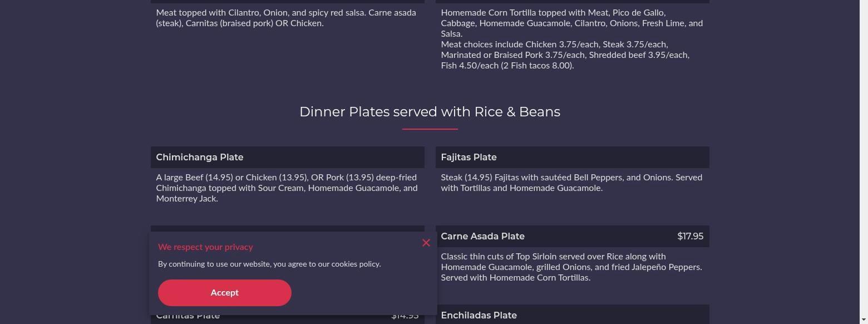
Task: Click the Accept cookies button
Action: click(224, 293)
